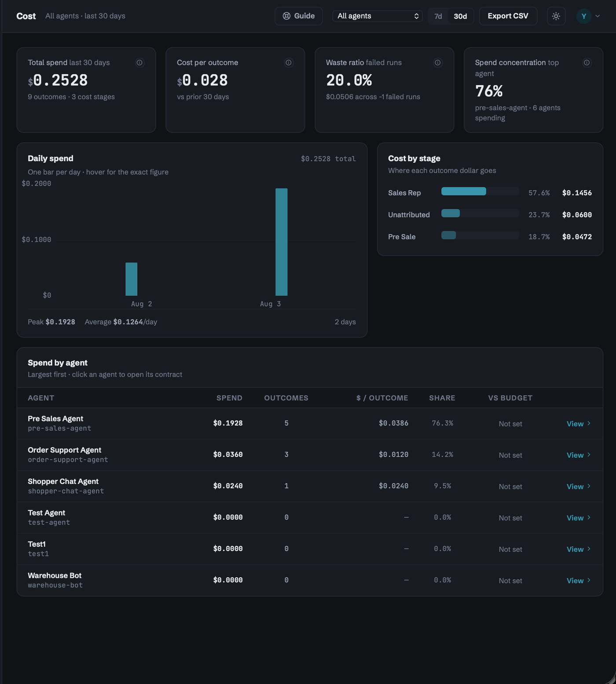
Task: Click Export CSV button
Action: [x=508, y=16]
